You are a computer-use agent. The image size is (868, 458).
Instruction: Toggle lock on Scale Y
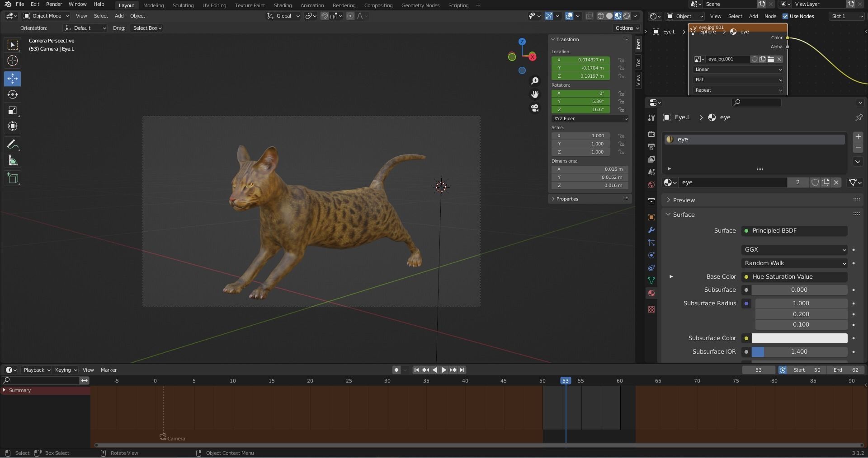622,144
